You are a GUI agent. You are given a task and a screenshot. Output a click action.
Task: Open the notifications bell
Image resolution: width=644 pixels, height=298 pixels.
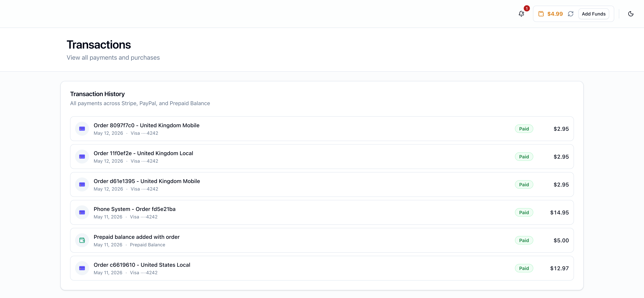point(521,14)
